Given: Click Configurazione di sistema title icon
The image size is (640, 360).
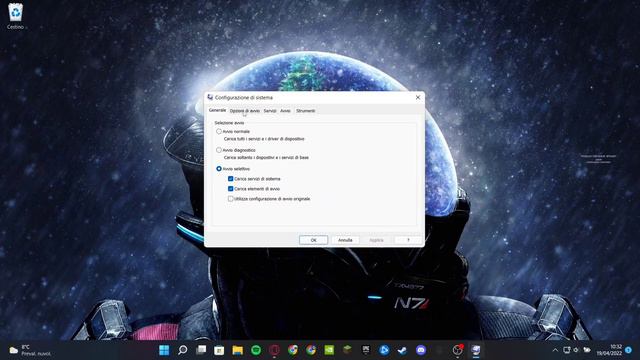Looking at the screenshot, I should [x=210, y=97].
